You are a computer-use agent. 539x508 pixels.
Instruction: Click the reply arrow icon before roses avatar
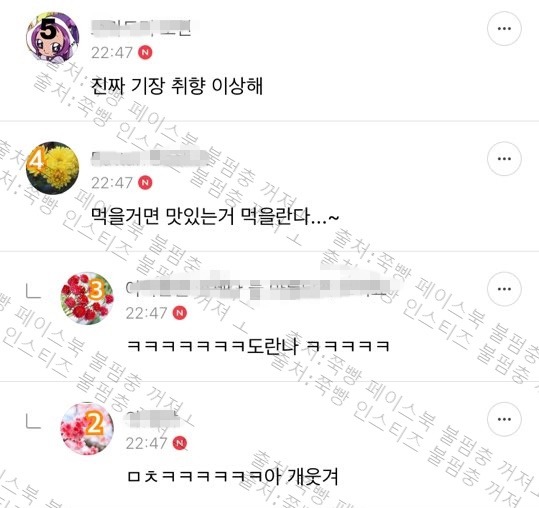[33, 292]
